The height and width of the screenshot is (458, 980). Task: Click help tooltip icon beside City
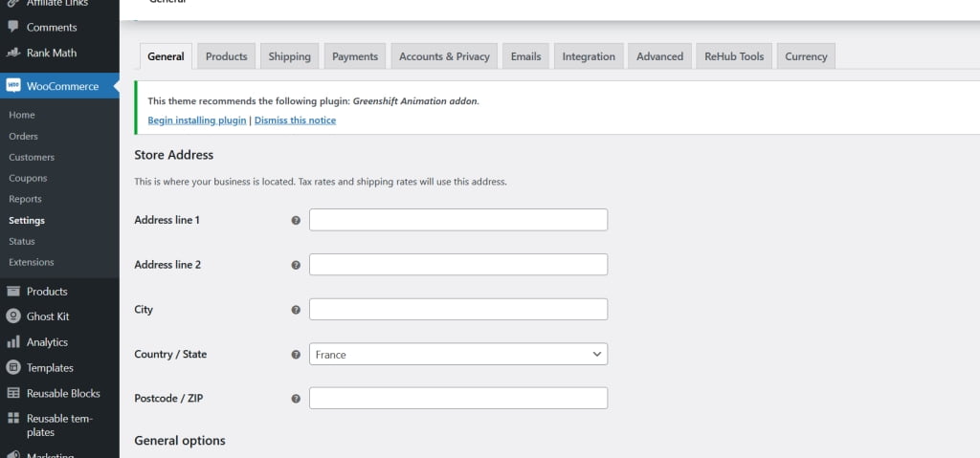pos(297,310)
